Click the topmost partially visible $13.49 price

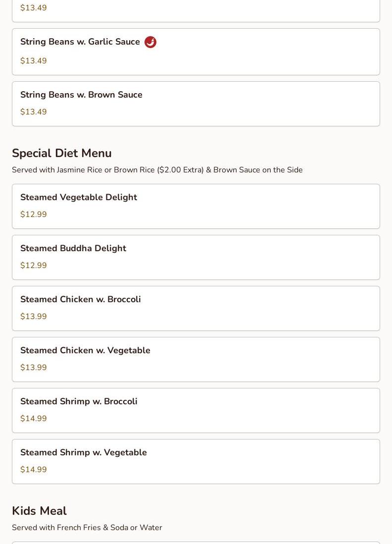pyautogui.click(x=34, y=8)
